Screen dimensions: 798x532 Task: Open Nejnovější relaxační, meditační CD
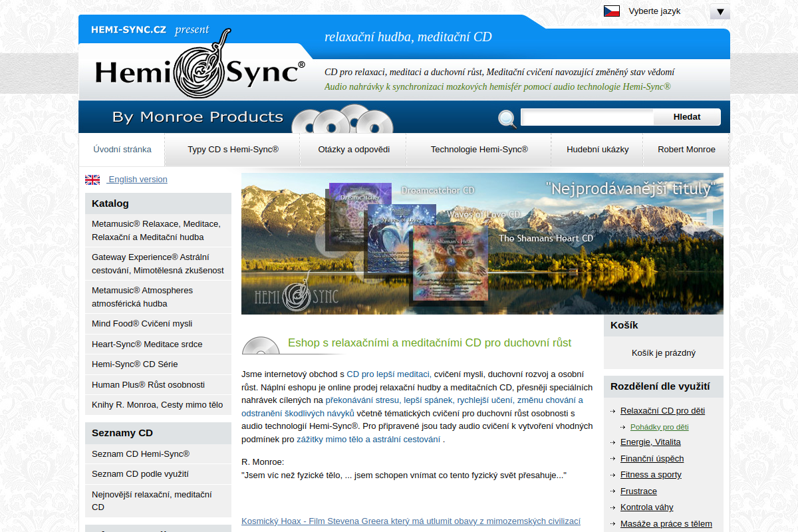coord(158,501)
